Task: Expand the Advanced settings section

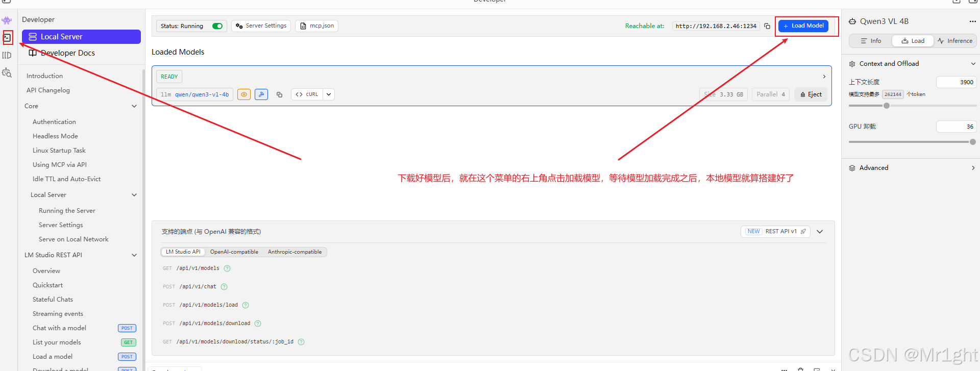Action: (973, 168)
